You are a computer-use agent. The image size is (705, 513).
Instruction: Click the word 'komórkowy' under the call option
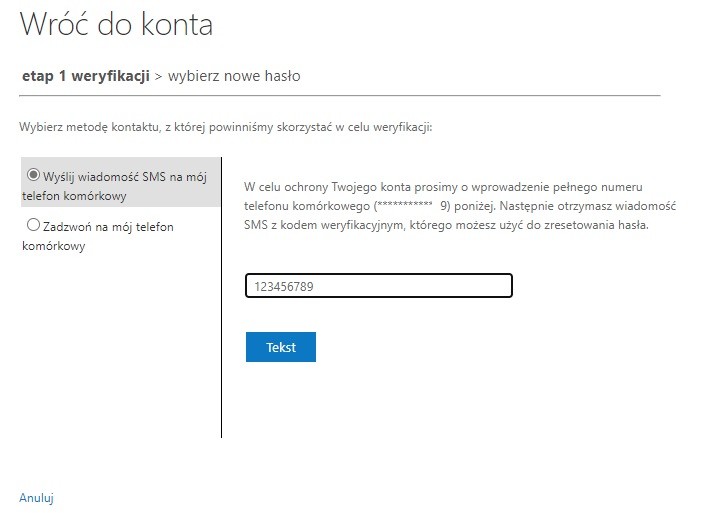[54, 246]
